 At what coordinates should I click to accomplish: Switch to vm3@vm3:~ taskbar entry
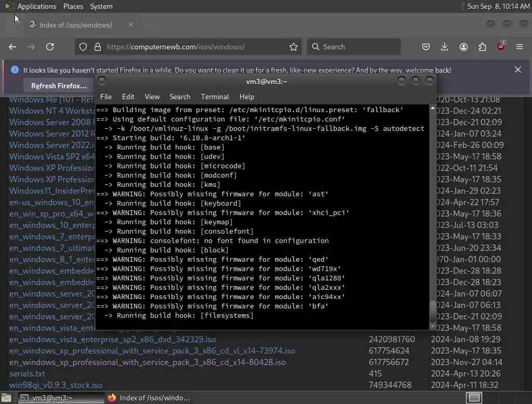tap(61, 398)
